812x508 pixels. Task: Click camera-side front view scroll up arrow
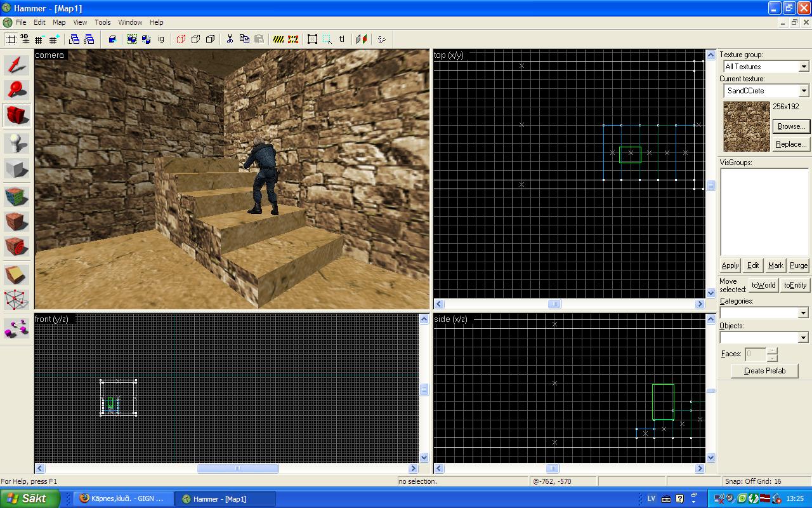(424, 319)
